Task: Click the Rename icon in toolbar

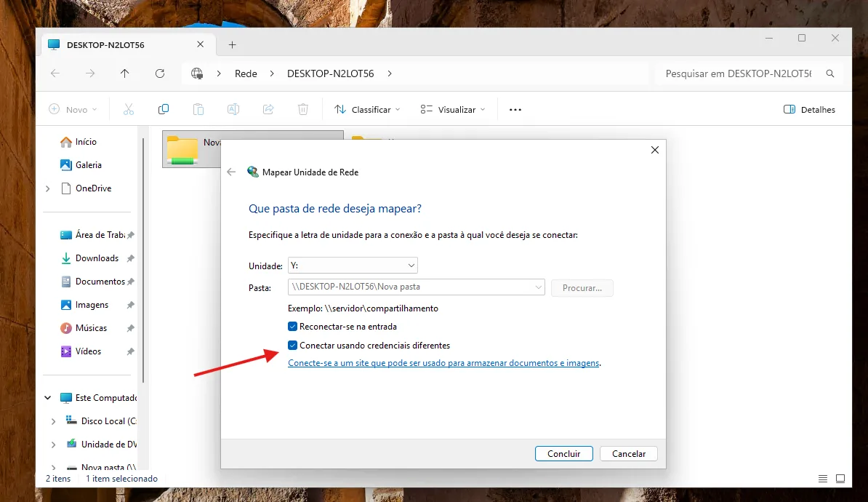Action: [233, 110]
